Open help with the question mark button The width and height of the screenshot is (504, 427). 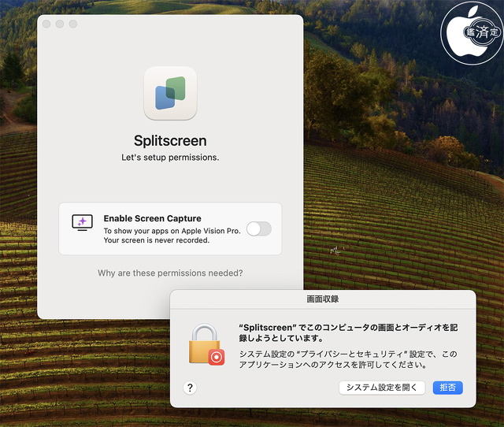pos(190,388)
